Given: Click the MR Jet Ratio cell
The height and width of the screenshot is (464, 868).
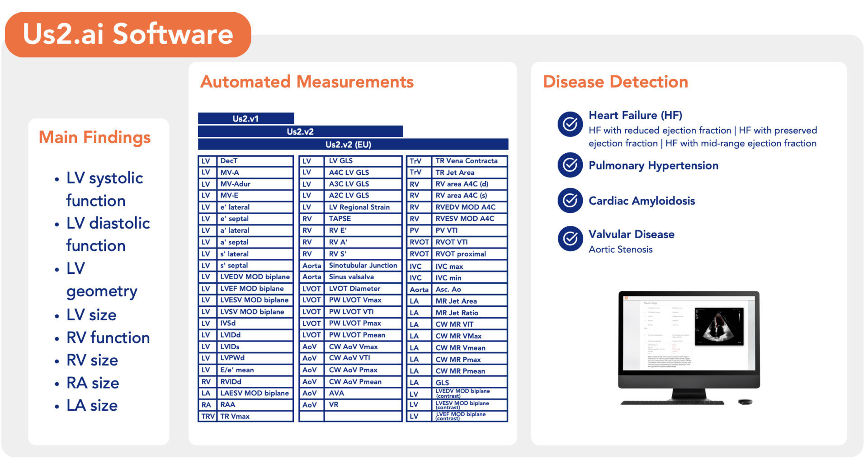Looking at the screenshot, I should click(469, 313).
